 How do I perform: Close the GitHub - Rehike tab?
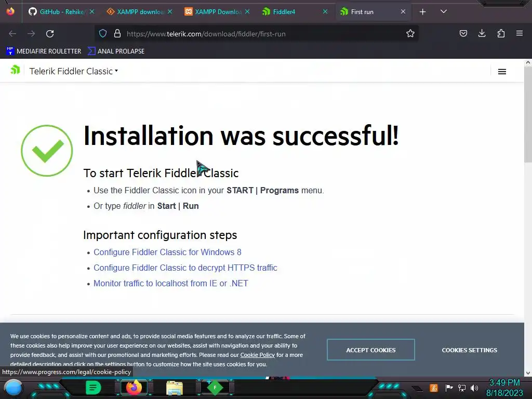[92, 11]
